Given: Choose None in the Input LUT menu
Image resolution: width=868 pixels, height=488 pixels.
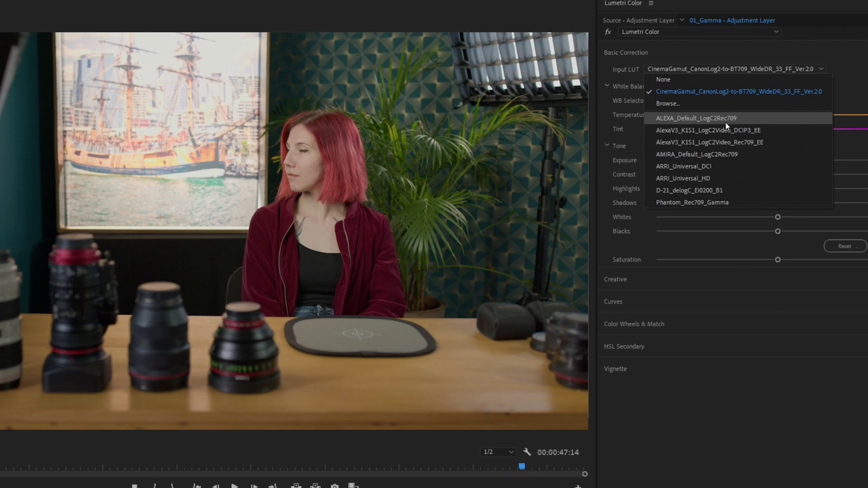Looking at the screenshot, I should 663,80.
